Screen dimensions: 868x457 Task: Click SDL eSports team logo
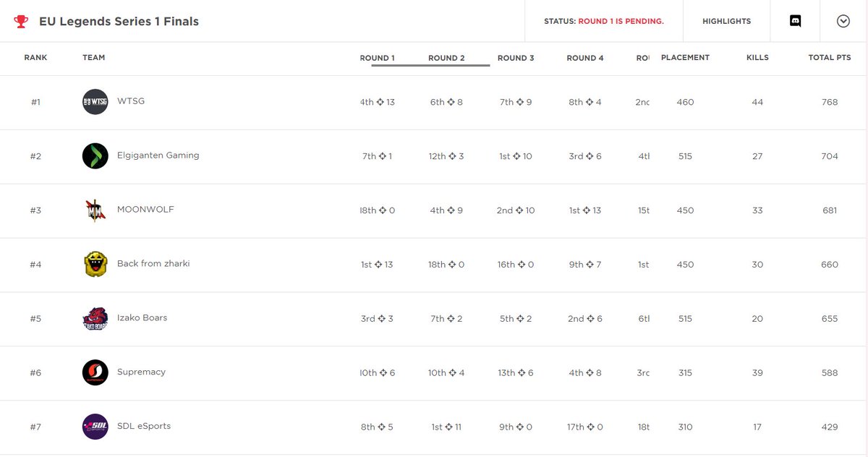click(95, 427)
